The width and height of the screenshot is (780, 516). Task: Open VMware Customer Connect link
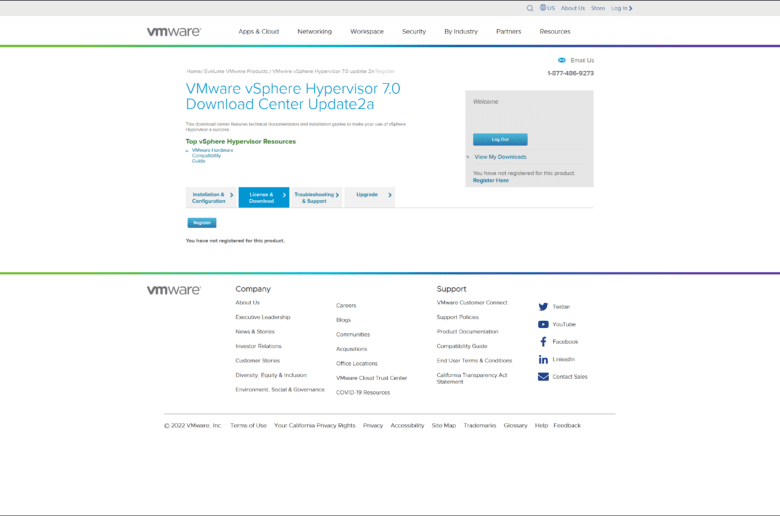[x=472, y=303]
